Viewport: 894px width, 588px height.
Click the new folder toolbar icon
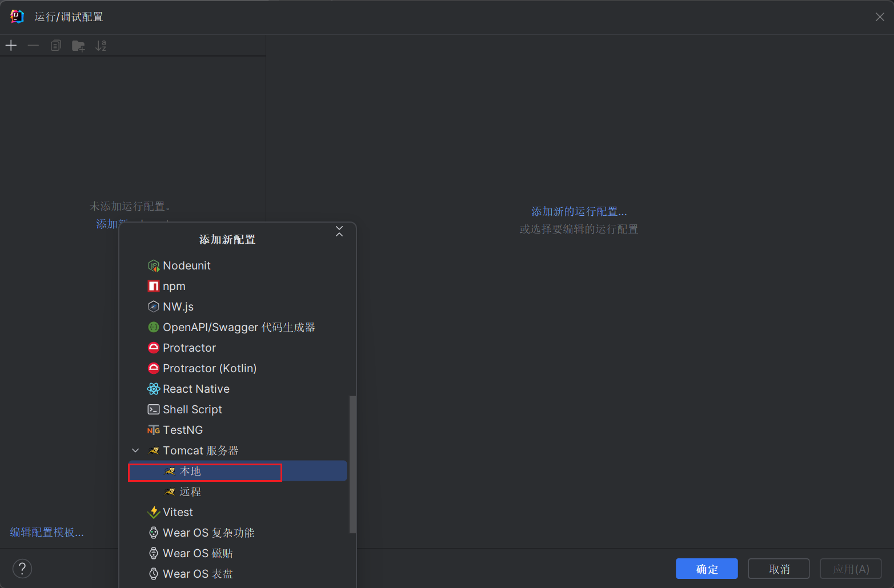click(x=78, y=46)
